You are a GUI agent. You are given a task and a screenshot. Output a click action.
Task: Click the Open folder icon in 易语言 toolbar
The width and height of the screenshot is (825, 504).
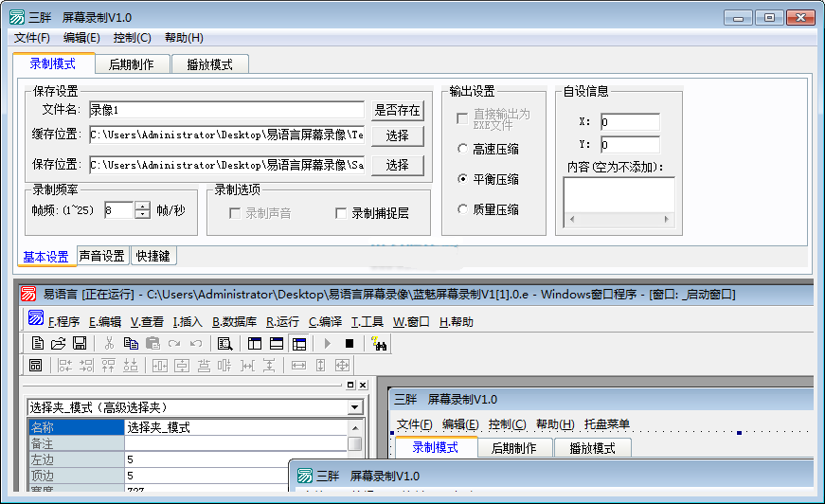[58, 344]
